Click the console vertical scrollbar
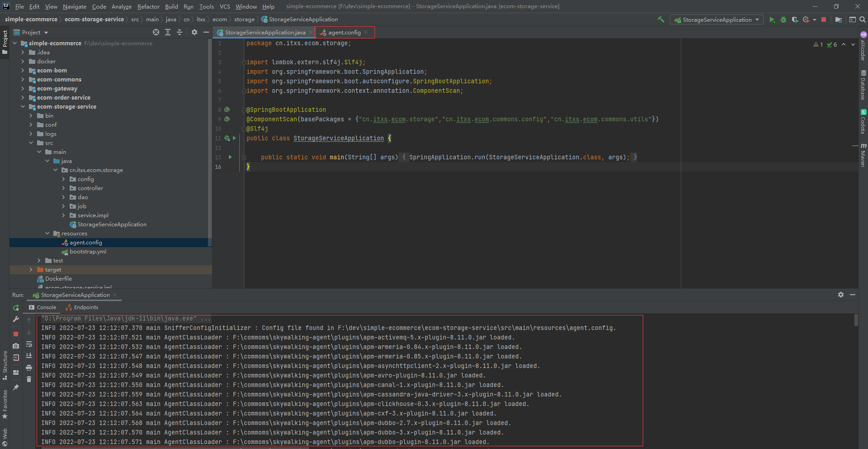The width and height of the screenshot is (868, 449). pos(856,320)
